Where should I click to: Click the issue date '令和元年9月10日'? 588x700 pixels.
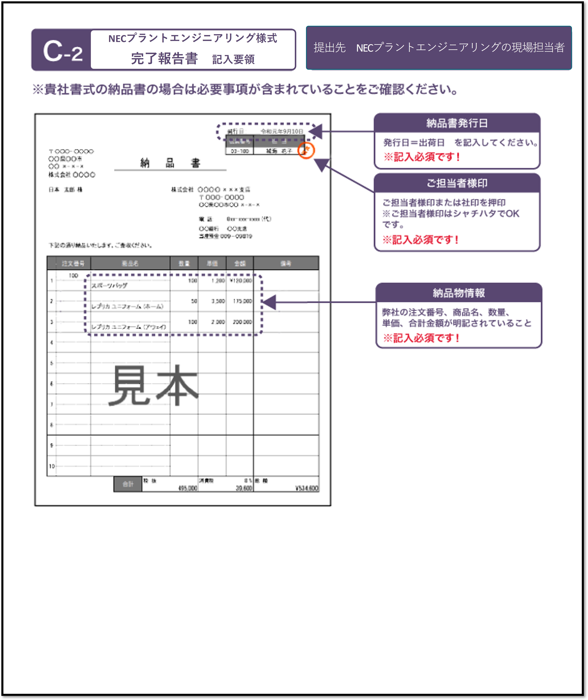click(282, 131)
